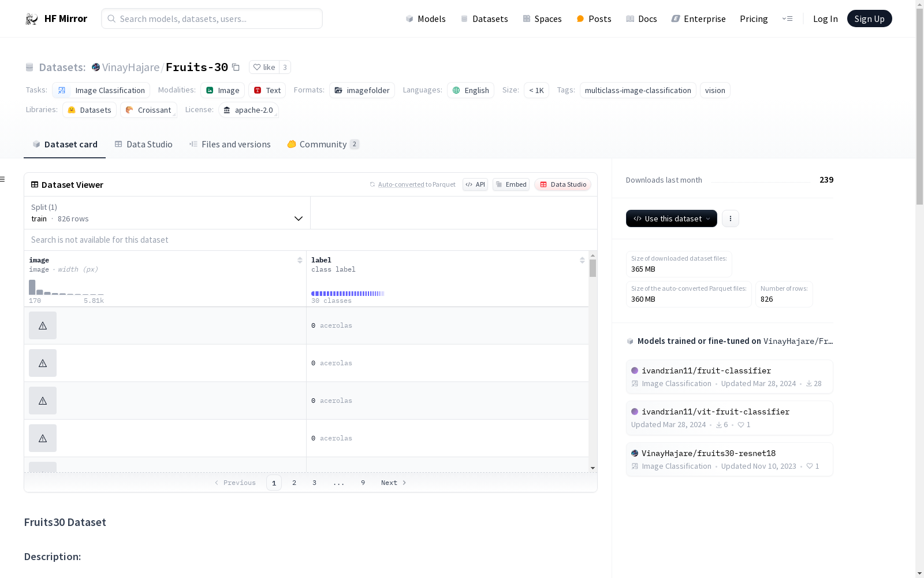Open the Image Classification task tag
Image resolution: width=924 pixels, height=578 pixels.
coord(101,90)
